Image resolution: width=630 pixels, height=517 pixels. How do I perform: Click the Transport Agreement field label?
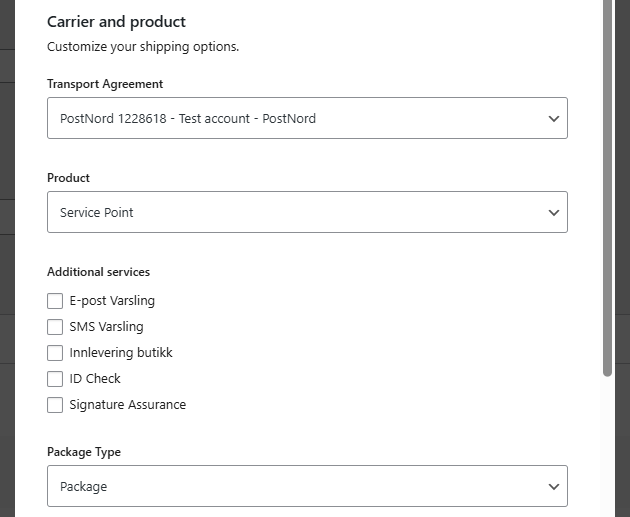pyautogui.click(x=105, y=84)
